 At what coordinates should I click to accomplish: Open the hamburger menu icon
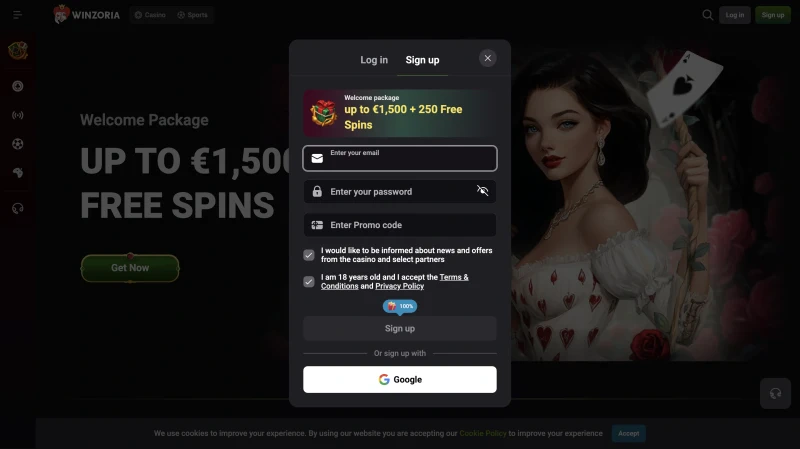[17, 15]
